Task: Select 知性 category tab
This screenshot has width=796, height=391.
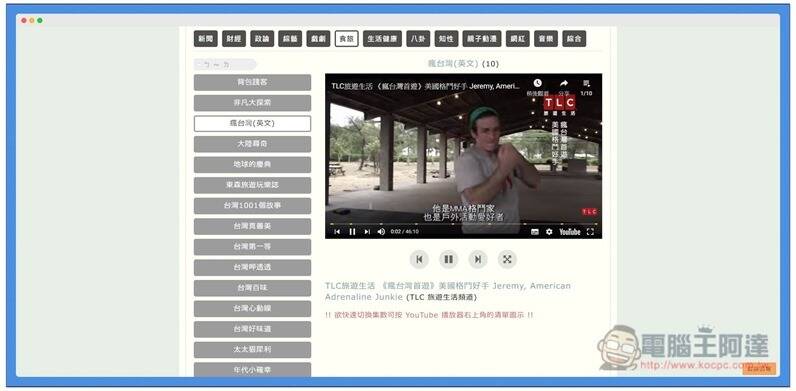Action: [x=446, y=39]
